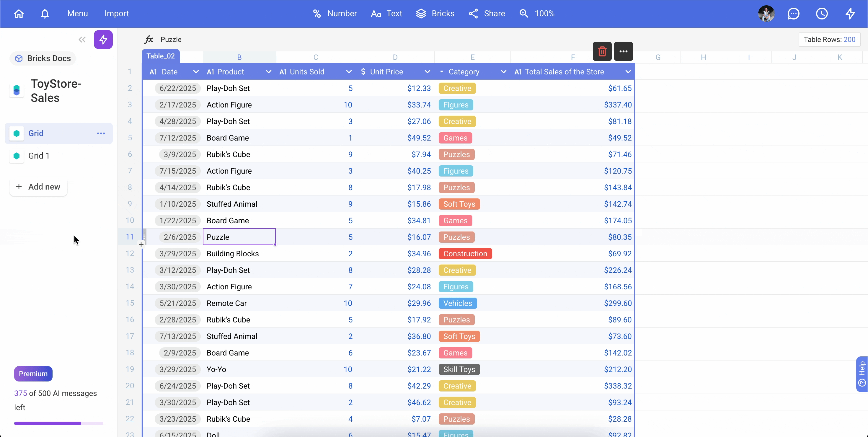Click the home icon
Viewport: 868px width, 437px height.
click(19, 14)
